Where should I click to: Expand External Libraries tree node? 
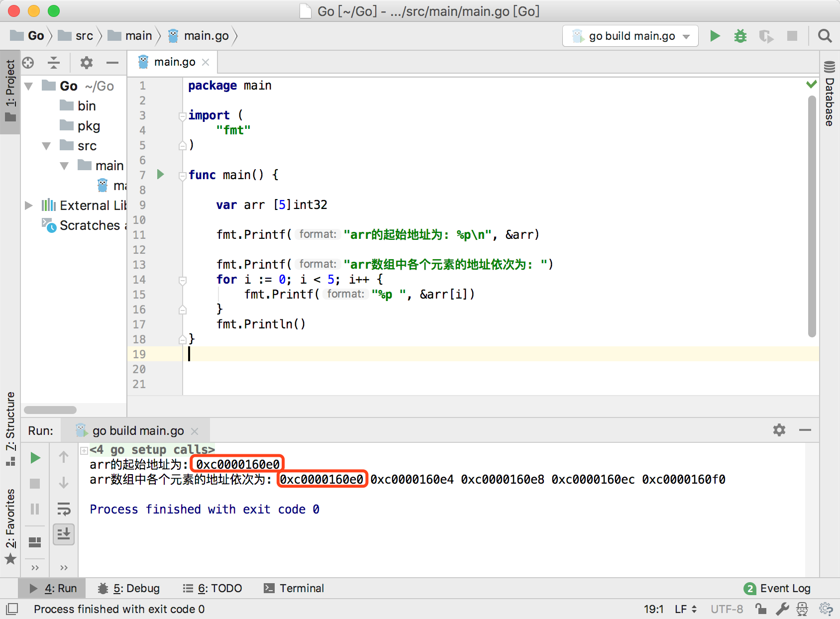pos(29,206)
